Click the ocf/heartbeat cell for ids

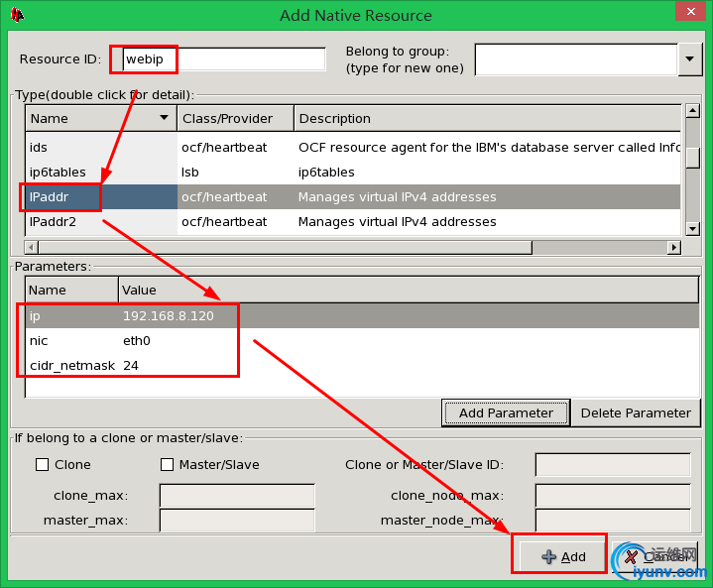(x=224, y=148)
